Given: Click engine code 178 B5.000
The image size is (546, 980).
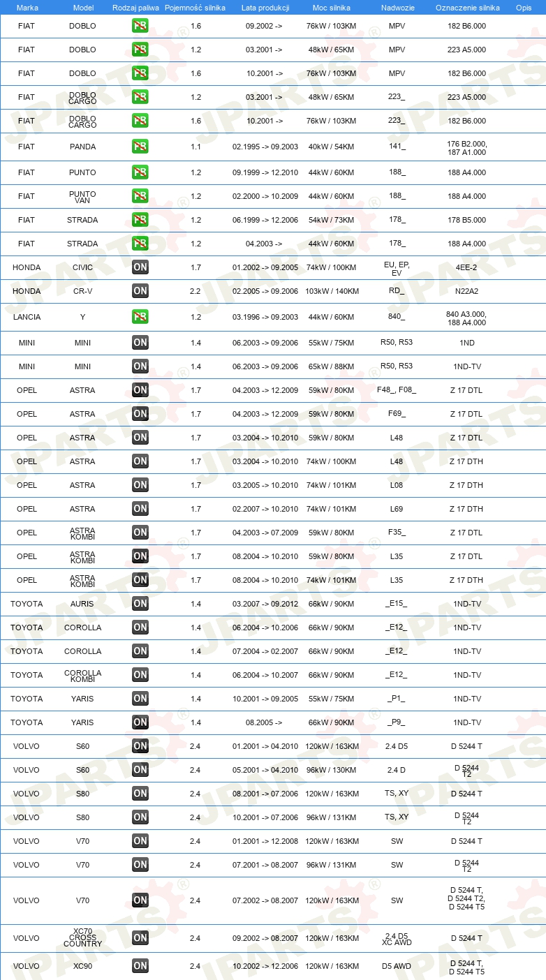Looking at the screenshot, I should coord(467,220).
